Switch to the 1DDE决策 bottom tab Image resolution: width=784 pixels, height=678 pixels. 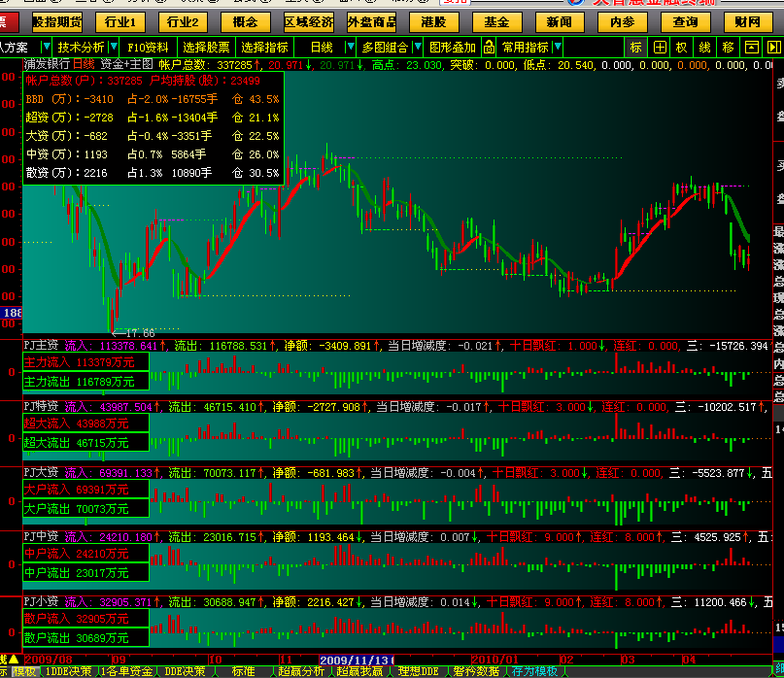tap(69, 671)
